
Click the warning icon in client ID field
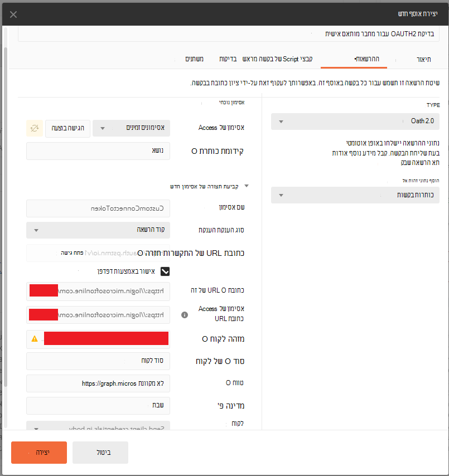coord(35,339)
